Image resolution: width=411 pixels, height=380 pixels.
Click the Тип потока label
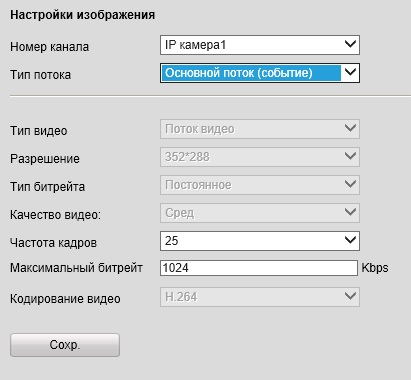(40, 75)
